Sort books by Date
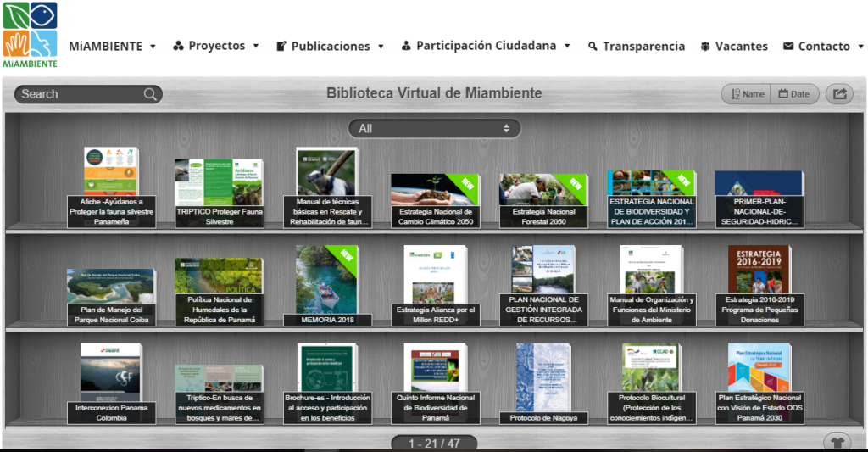The image size is (868, 452). pos(794,94)
